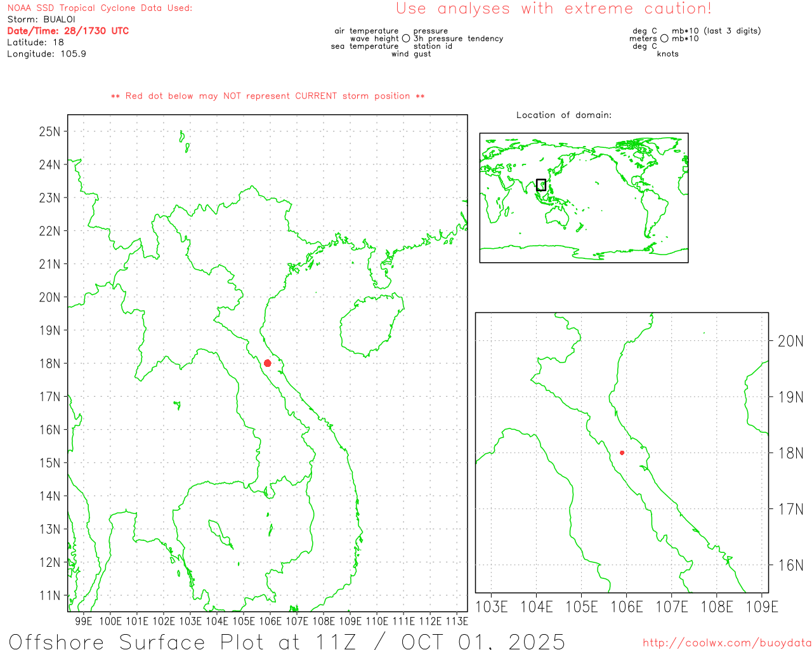Click the station circle beside 'meters' in the legend
The image size is (812, 650).
tap(664, 39)
